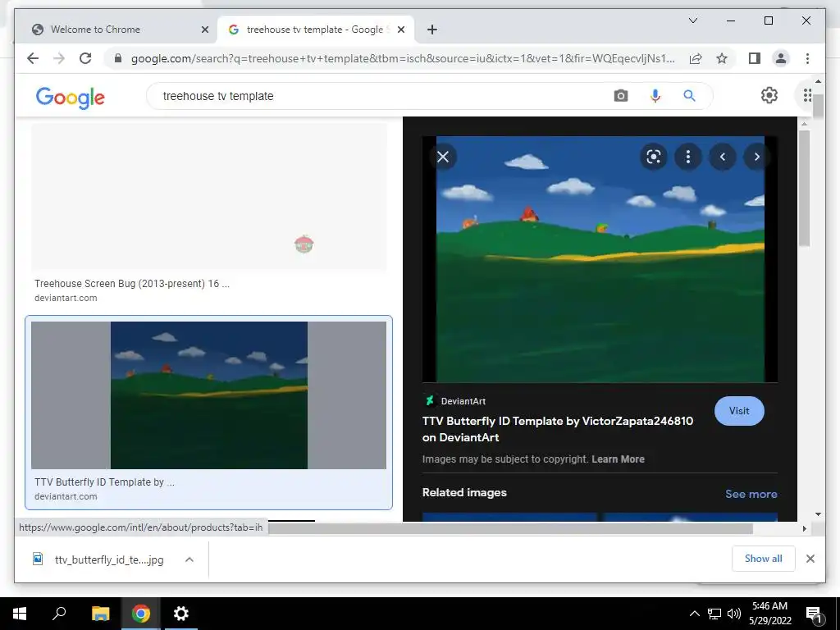Screen dimensions: 840x630
Task: Open notification center icon
Action: 815,614
